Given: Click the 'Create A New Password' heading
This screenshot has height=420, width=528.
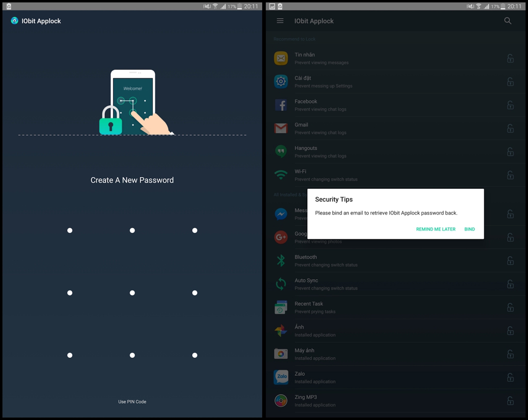Looking at the screenshot, I should point(132,180).
